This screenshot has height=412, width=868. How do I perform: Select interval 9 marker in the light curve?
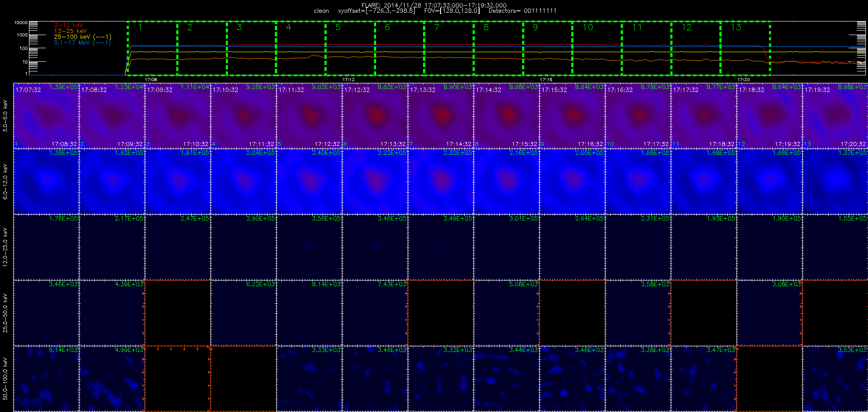(x=535, y=28)
